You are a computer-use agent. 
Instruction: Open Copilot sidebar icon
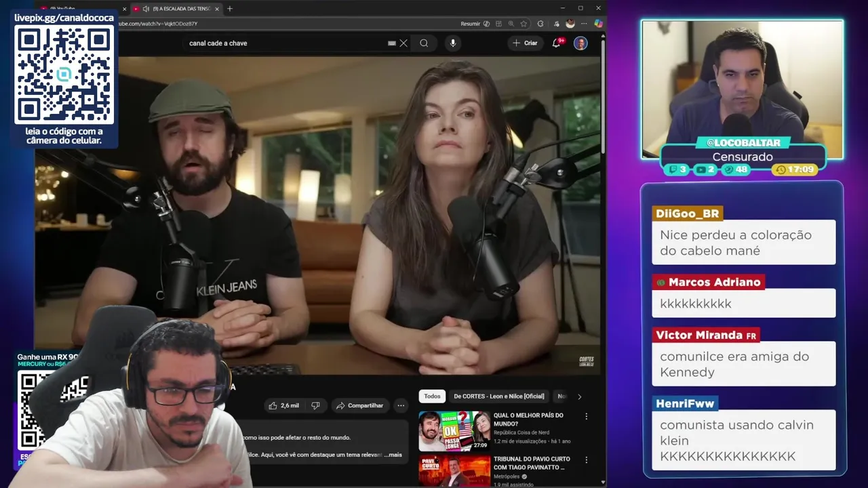point(598,24)
